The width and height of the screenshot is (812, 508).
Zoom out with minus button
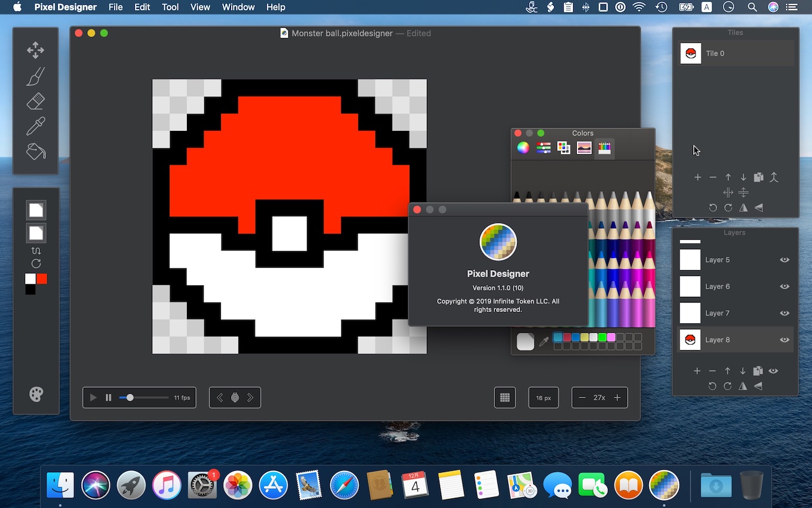click(582, 397)
